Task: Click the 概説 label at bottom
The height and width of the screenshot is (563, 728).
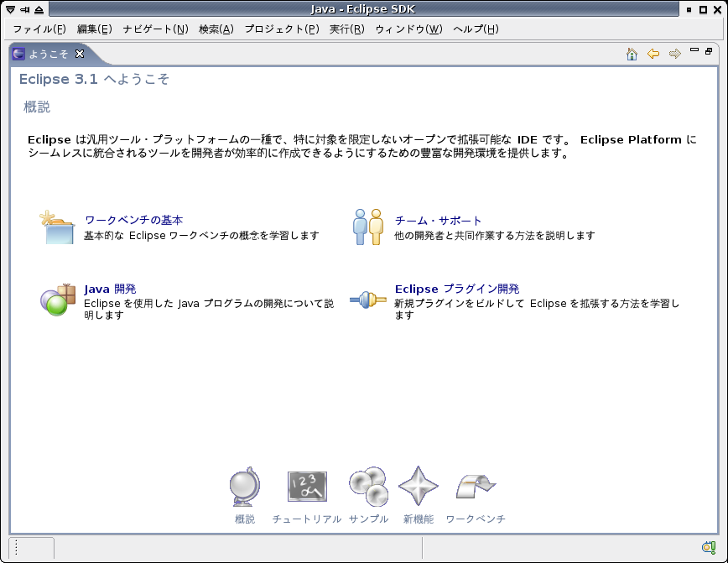Action: click(245, 519)
